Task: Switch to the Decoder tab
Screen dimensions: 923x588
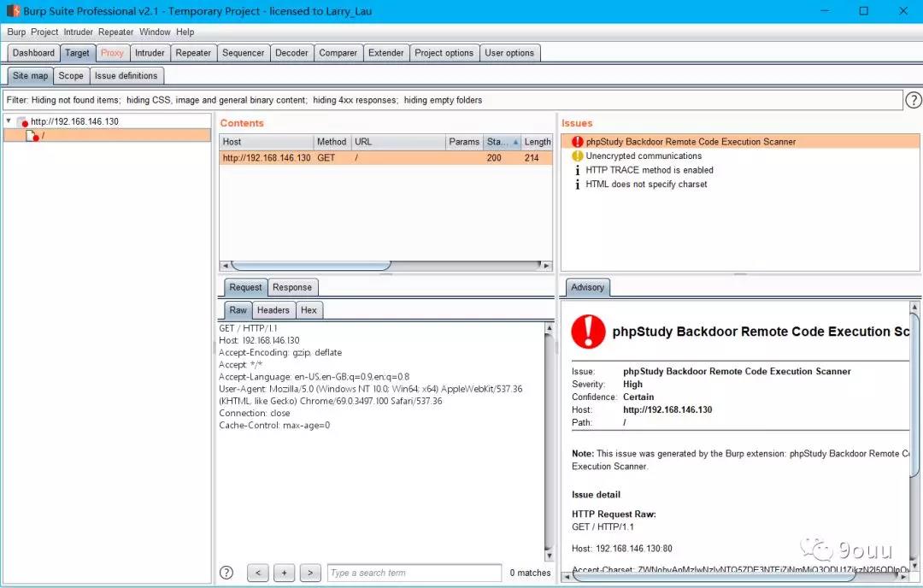Action: (x=291, y=52)
